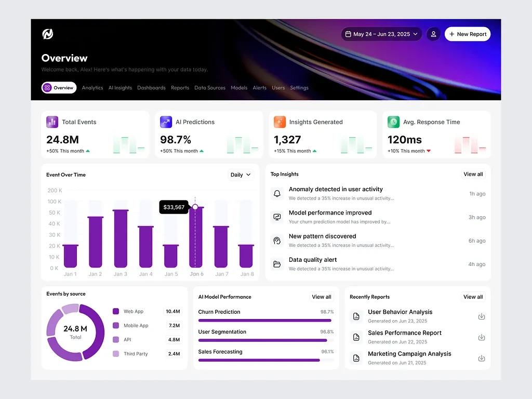
Task: Click the head icon for new pattern
Action: 277,241
